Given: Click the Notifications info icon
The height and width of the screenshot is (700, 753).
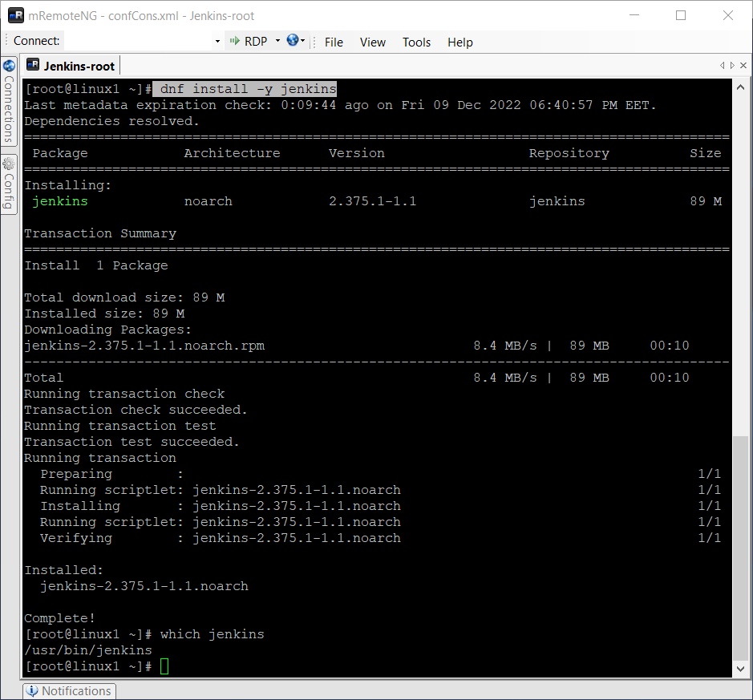Looking at the screenshot, I should (x=32, y=691).
